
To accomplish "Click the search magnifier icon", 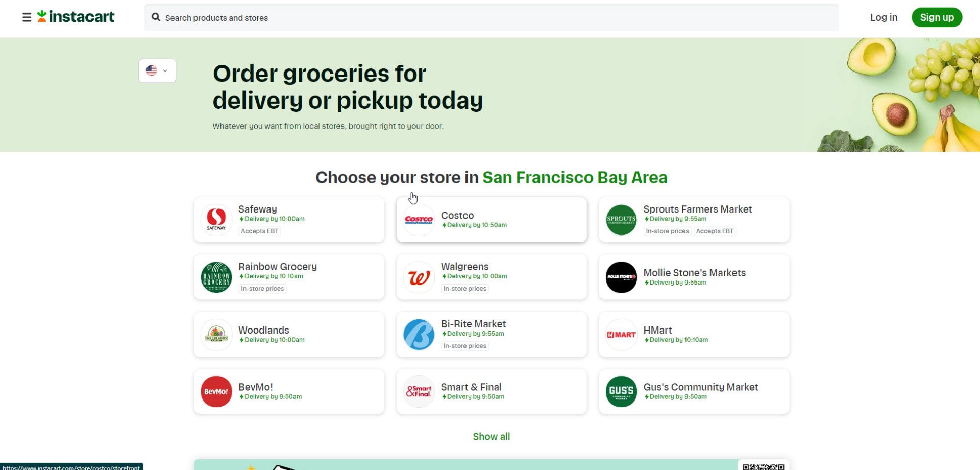I will [x=156, y=17].
